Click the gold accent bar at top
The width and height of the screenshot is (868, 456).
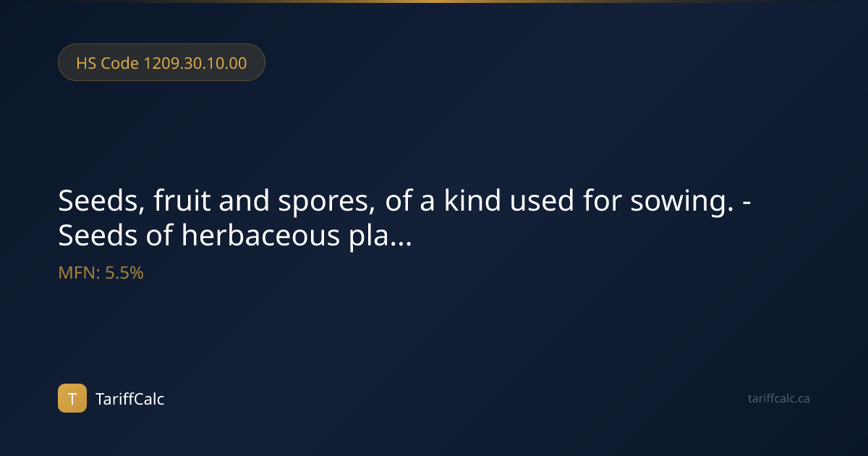click(x=434, y=1)
